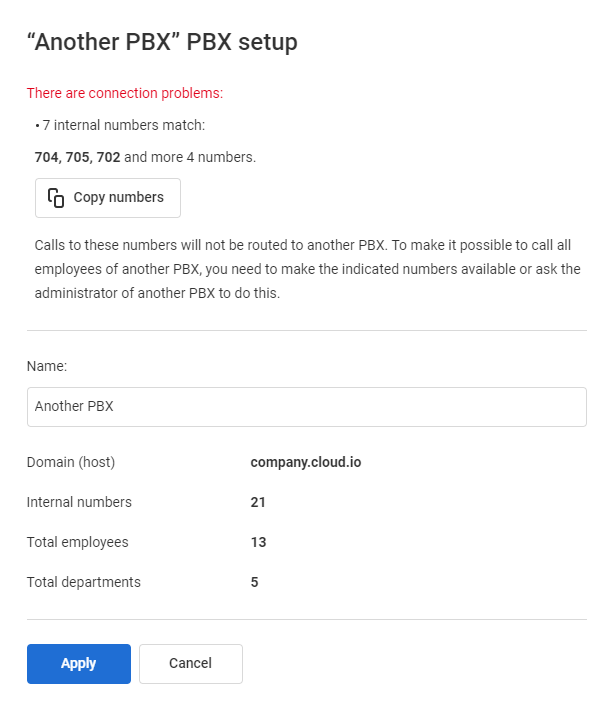Focus the Name input field

pyautogui.click(x=306, y=407)
